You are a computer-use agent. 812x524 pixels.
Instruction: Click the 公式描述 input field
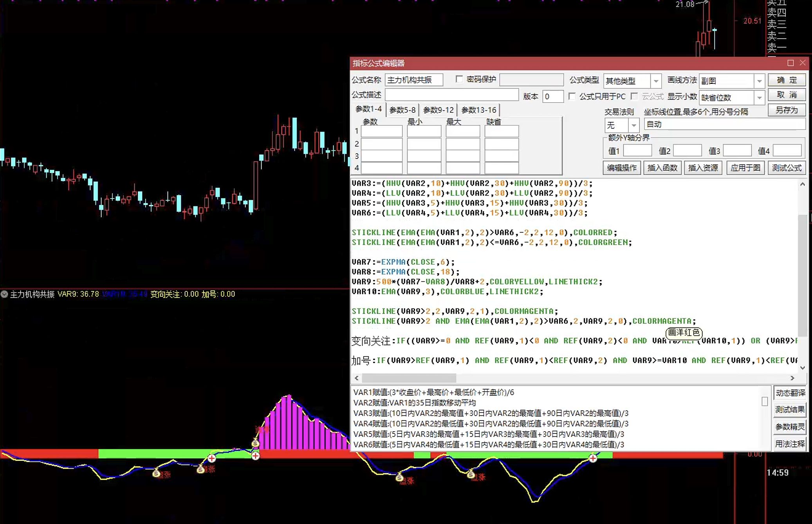[x=452, y=95]
